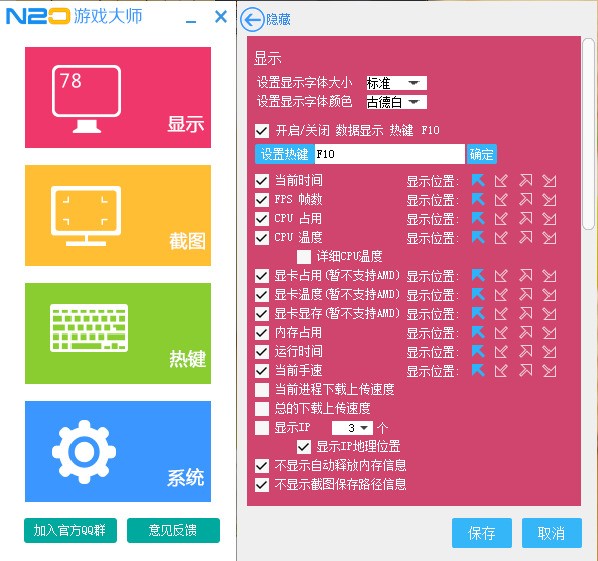598x561 pixels.
Task: Open the 热键 hotkey section tile
Action: pos(118,333)
